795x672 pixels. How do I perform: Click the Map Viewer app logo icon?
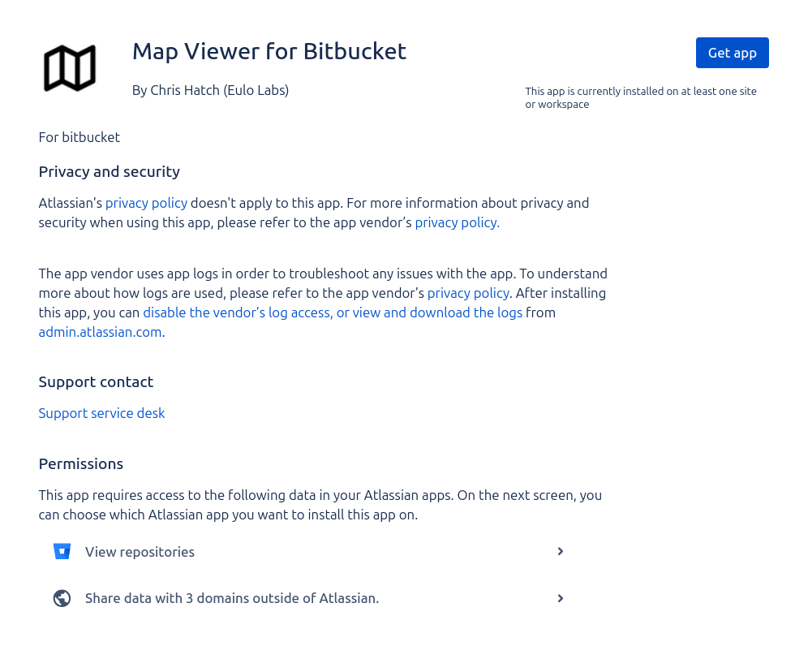click(70, 68)
